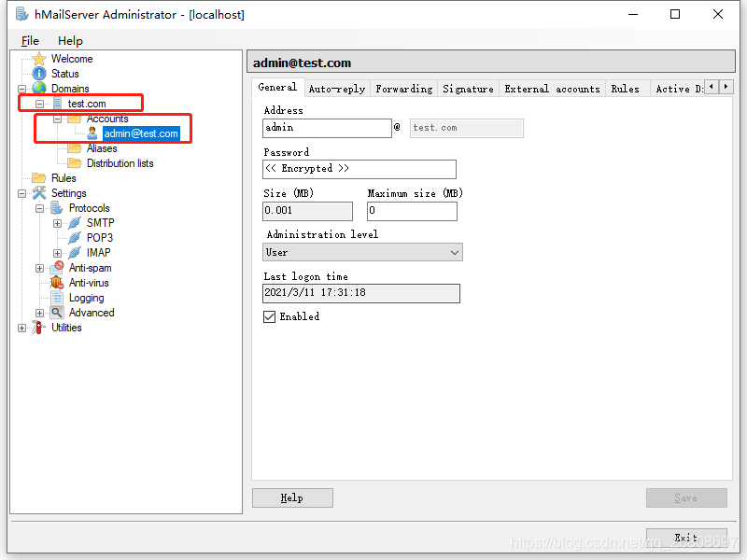Open the partially visible Active Directory tab
747x560 pixels.
click(679, 89)
